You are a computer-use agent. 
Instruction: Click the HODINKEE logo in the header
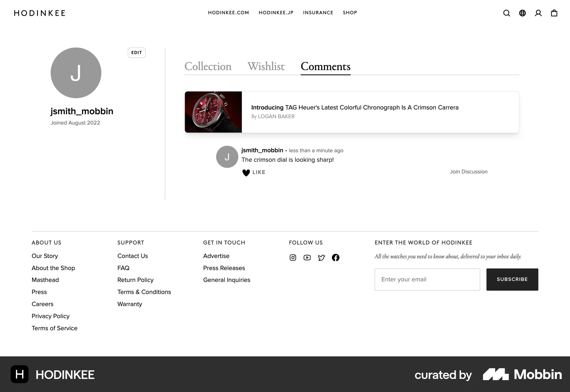click(39, 13)
